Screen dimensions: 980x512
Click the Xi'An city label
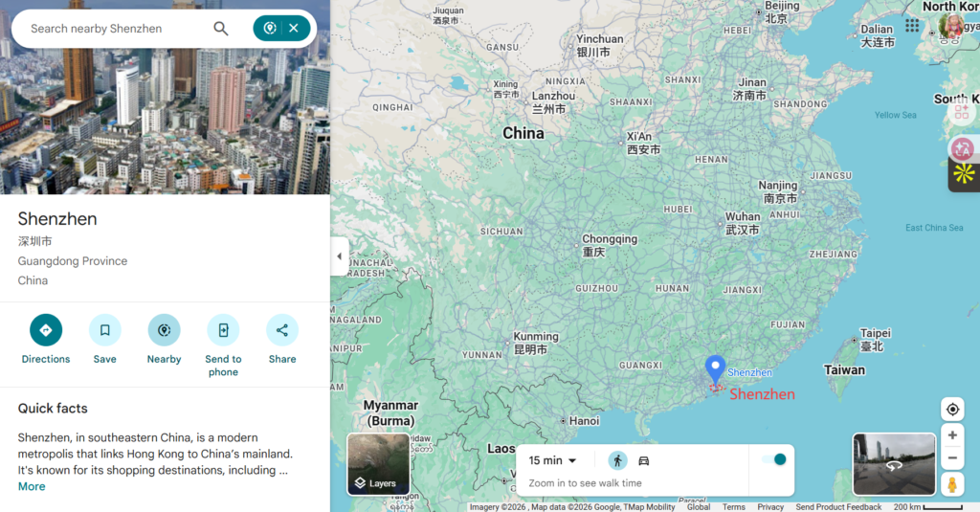[643, 144]
